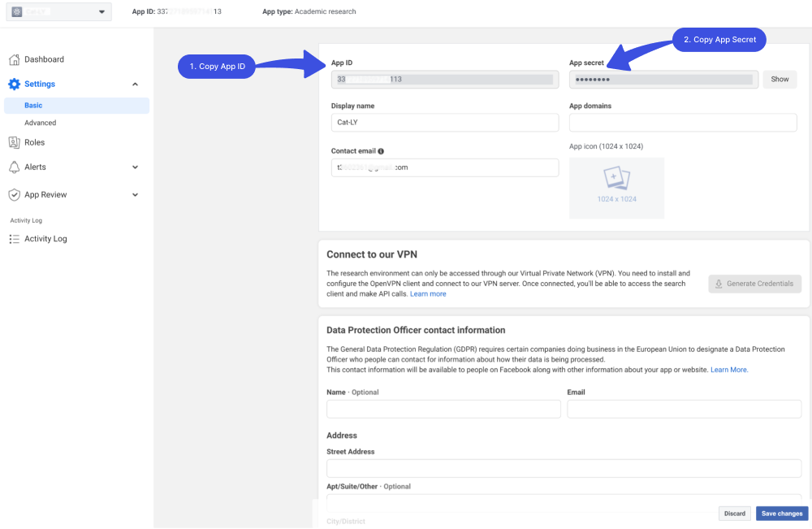Viewport: 812px width, 529px height.
Task: Click the App ID field
Action: click(445, 80)
